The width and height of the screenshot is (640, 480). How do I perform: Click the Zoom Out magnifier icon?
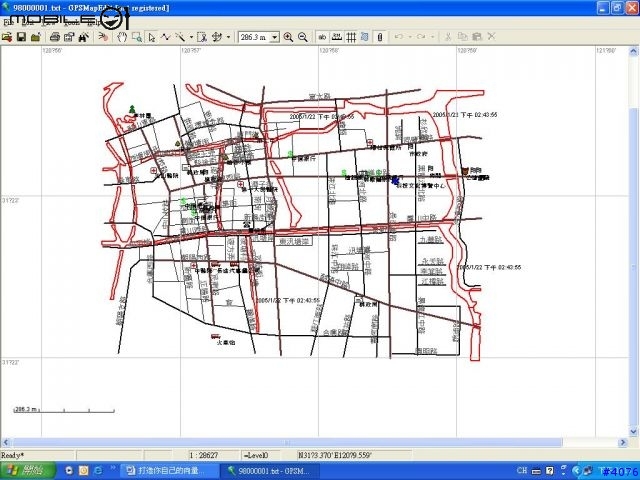[302, 37]
